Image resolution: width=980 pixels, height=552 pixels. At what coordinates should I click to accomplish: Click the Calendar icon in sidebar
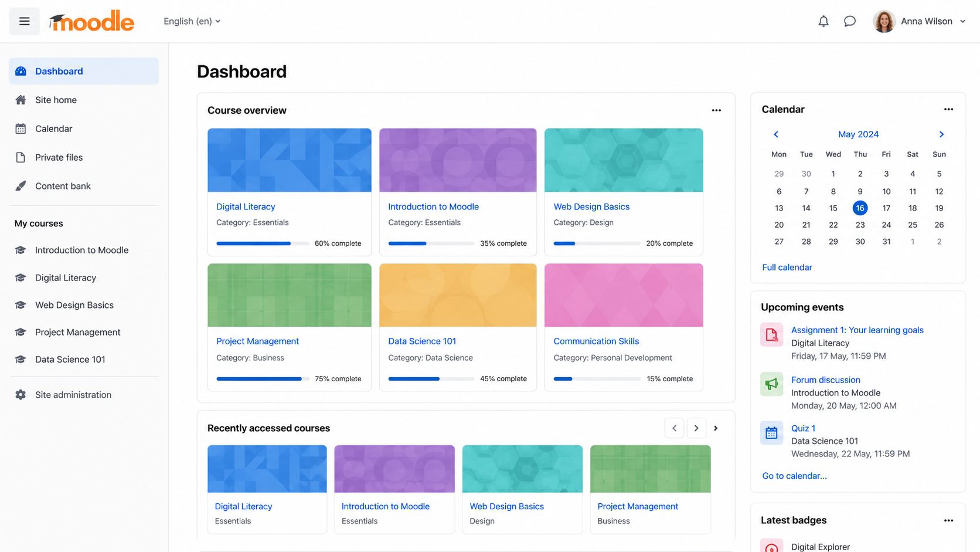click(21, 128)
